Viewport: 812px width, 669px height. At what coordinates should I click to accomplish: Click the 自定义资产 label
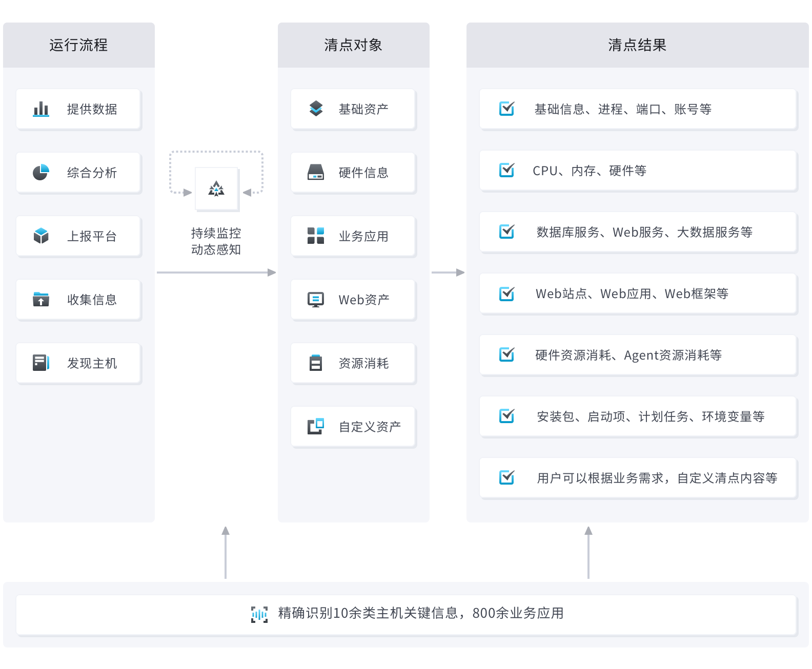(370, 427)
